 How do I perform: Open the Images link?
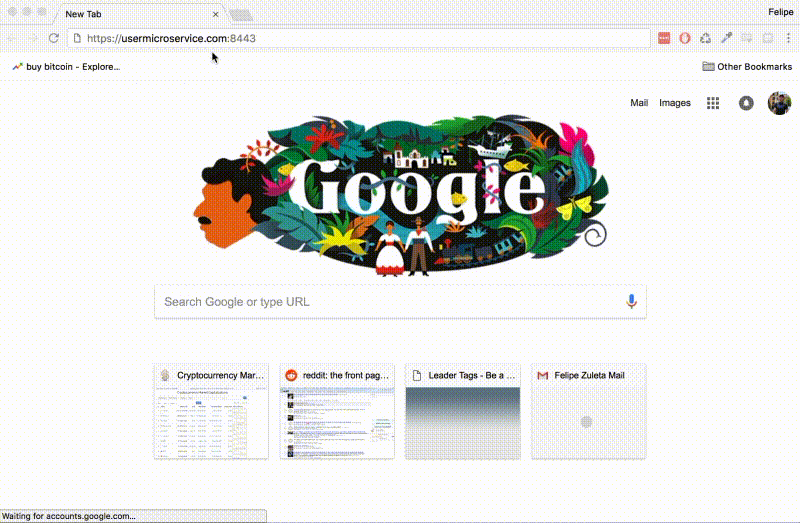(x=674, y=103)
